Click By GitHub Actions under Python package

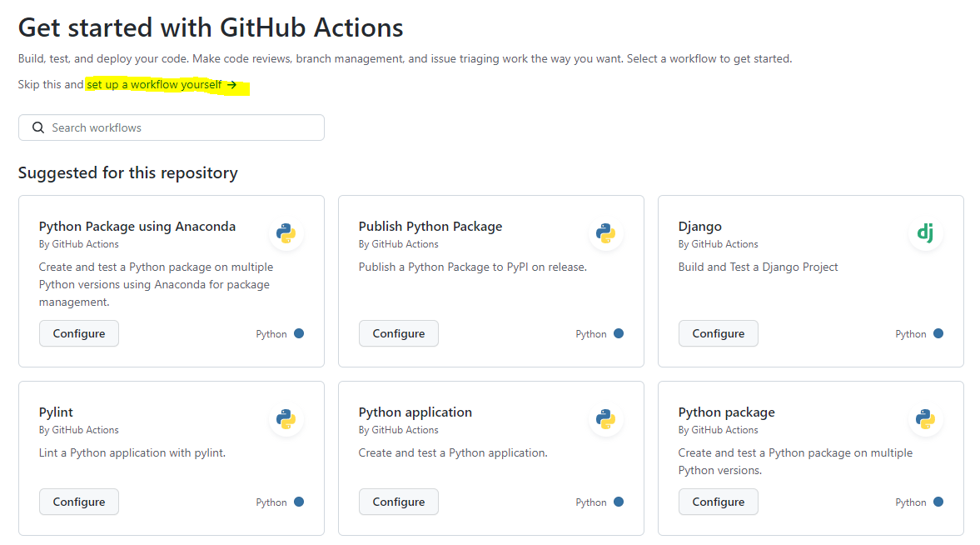click(718, 430)
